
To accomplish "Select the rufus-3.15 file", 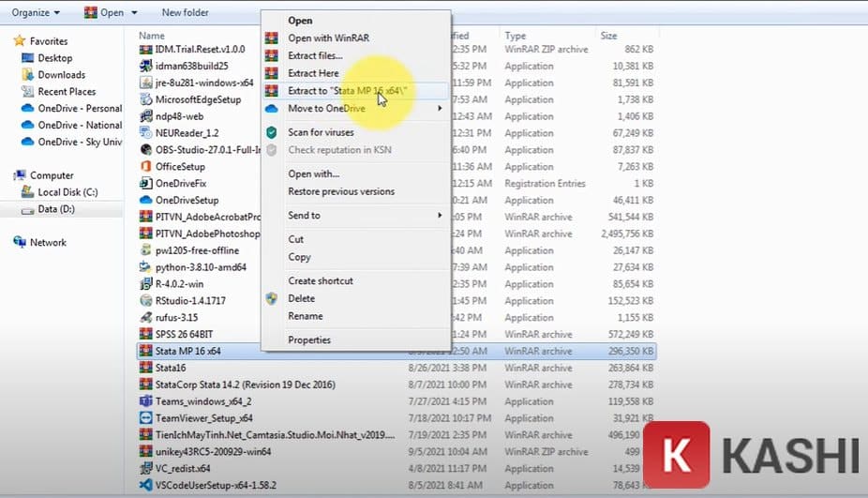I will 176,317.
